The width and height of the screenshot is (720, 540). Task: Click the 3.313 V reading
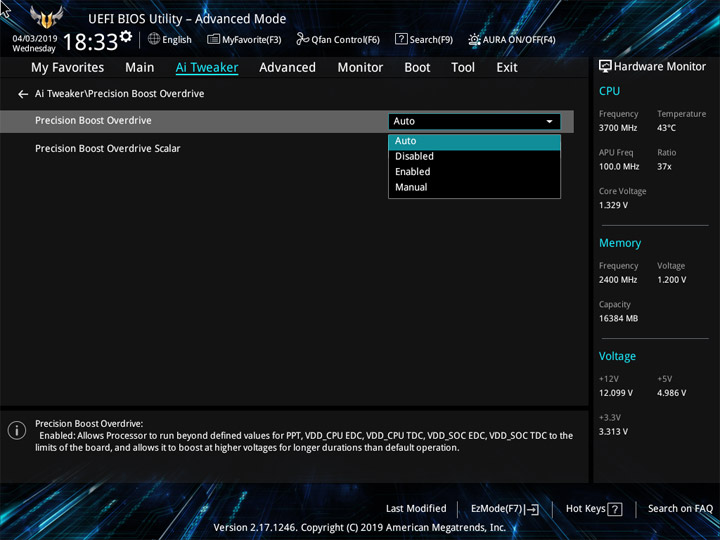point(613,432)
